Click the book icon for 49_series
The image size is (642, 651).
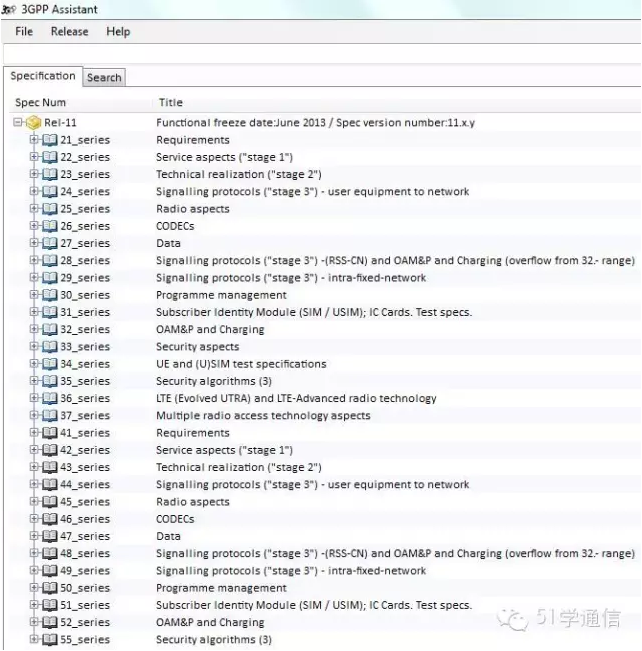click(x=50, y=570)
